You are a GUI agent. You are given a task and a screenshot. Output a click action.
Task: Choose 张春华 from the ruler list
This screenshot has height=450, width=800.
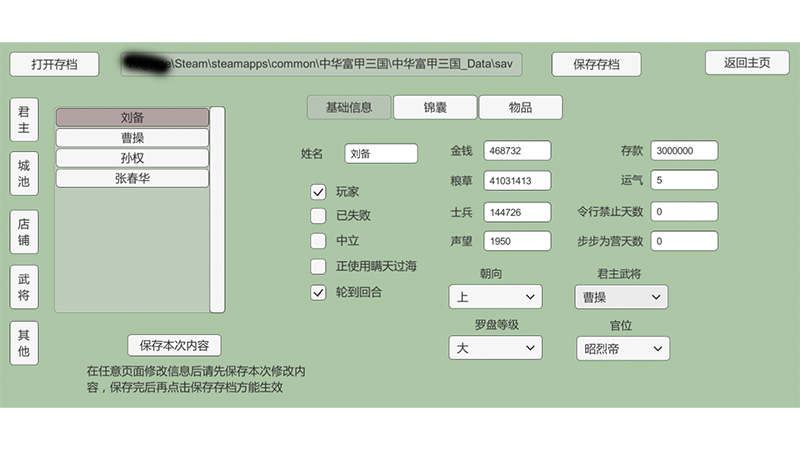click(x=132, y=178)
